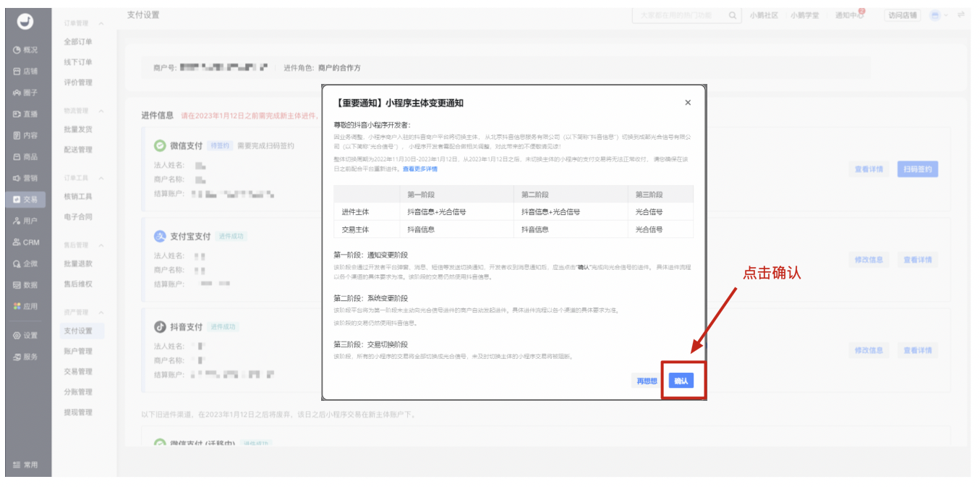Open 设置 in the left sidebar

pos(25,335)
